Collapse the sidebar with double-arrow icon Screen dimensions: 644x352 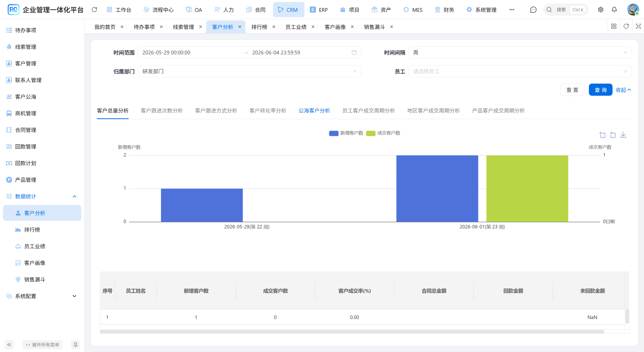click(x=9, y=345)
